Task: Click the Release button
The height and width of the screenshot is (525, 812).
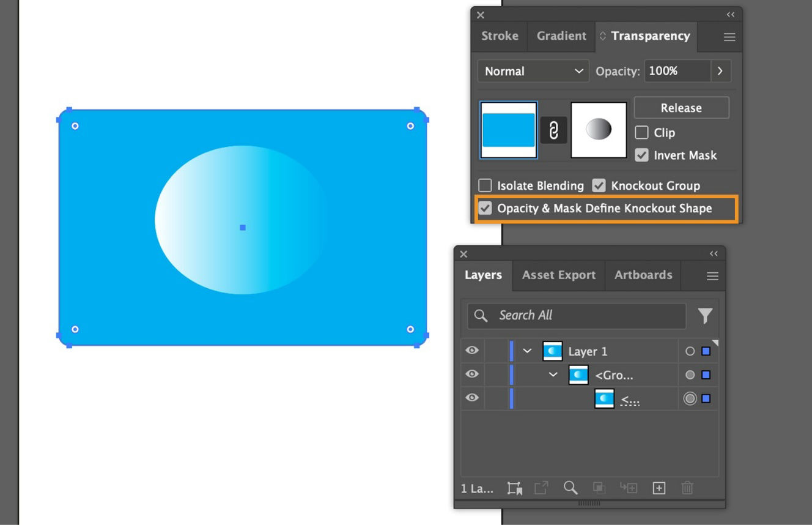Action: (681, 108)
